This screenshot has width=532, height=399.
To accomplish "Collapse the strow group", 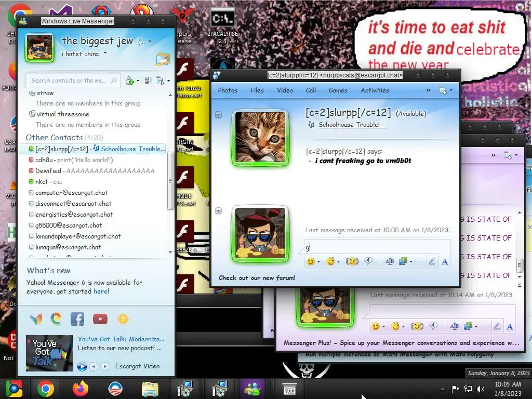I will [x=32, y=92].
